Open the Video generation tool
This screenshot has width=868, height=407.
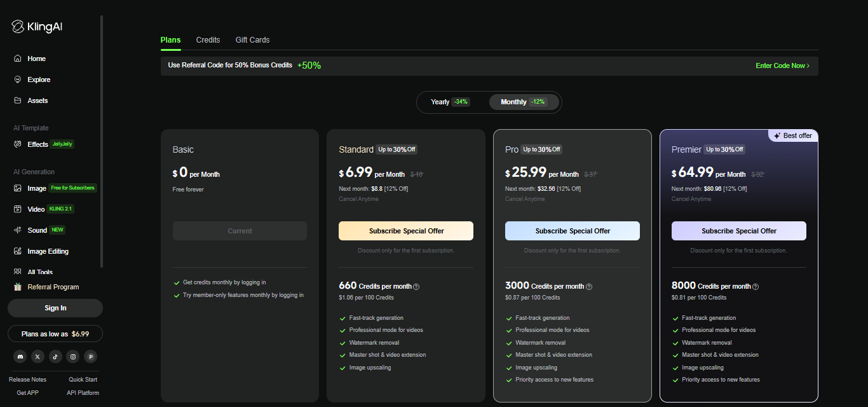37,208
